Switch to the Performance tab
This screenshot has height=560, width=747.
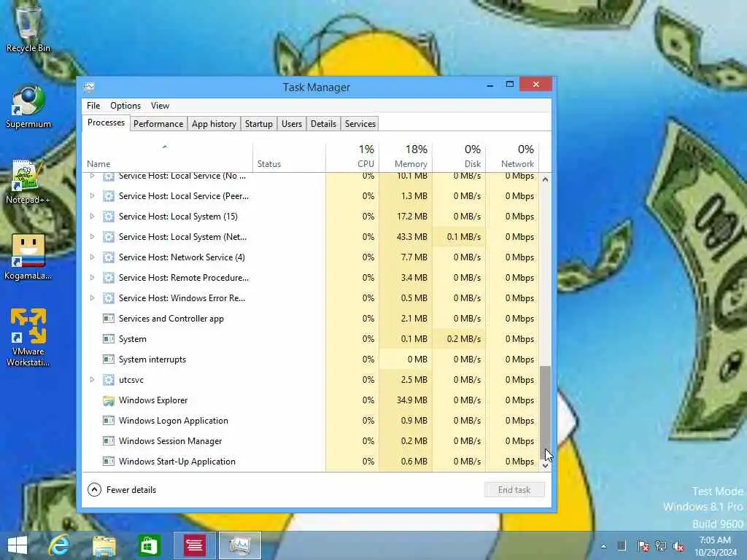tap(158, 124)
